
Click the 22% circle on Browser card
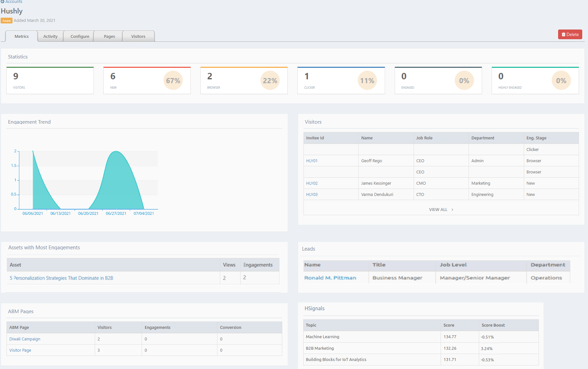[270, 81]
